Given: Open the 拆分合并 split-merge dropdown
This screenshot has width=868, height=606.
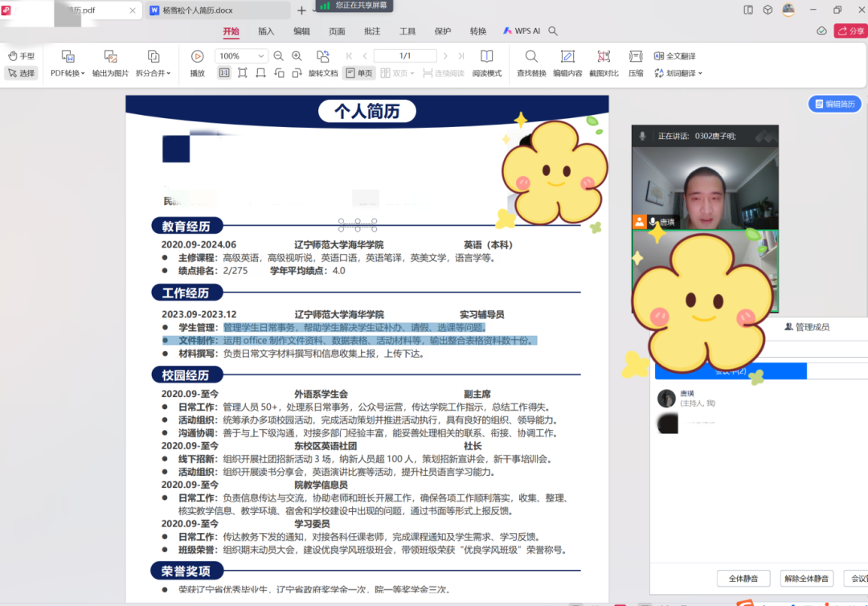Looking at the screenshot, I should click(x=154, y=63).
